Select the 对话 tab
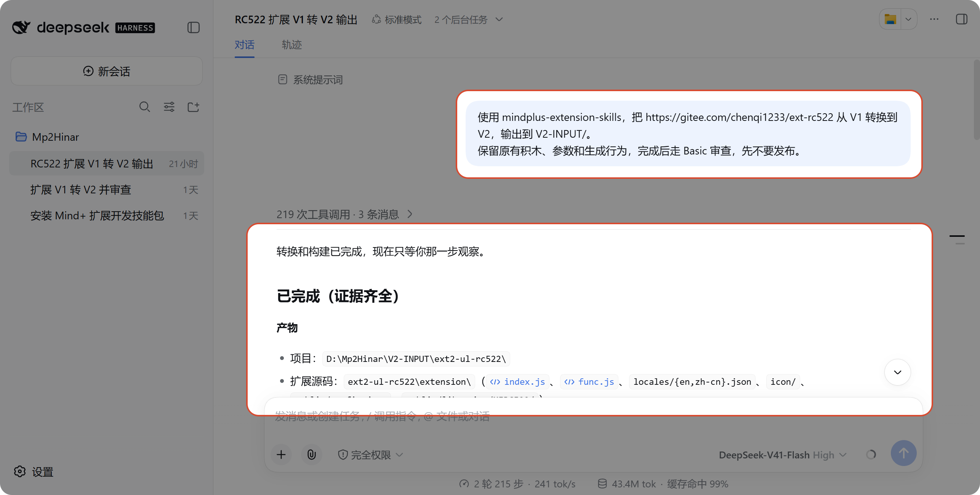This screenshot has height=495, width=980. 244,45
